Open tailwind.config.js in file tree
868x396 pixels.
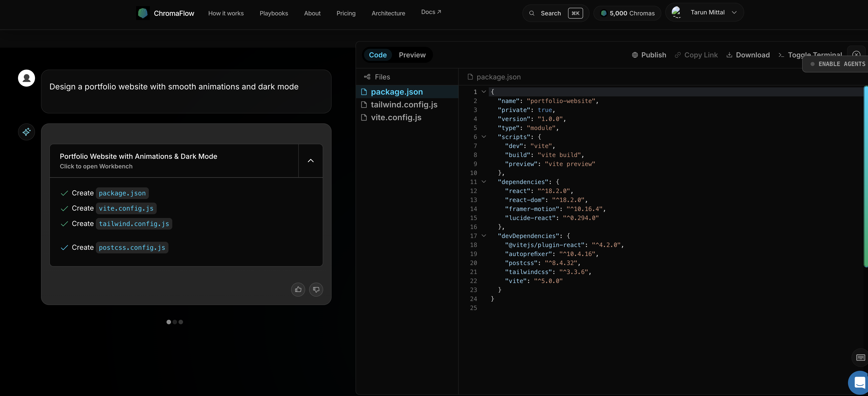[404, 105]
